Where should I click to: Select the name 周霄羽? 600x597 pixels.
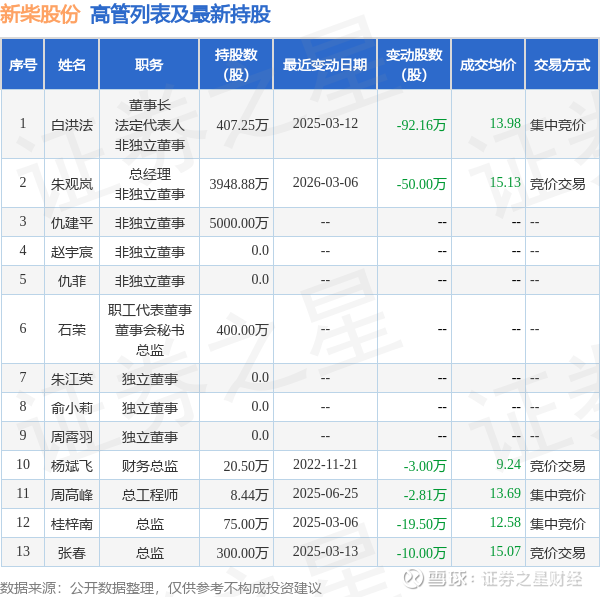[x=72, y=437]
